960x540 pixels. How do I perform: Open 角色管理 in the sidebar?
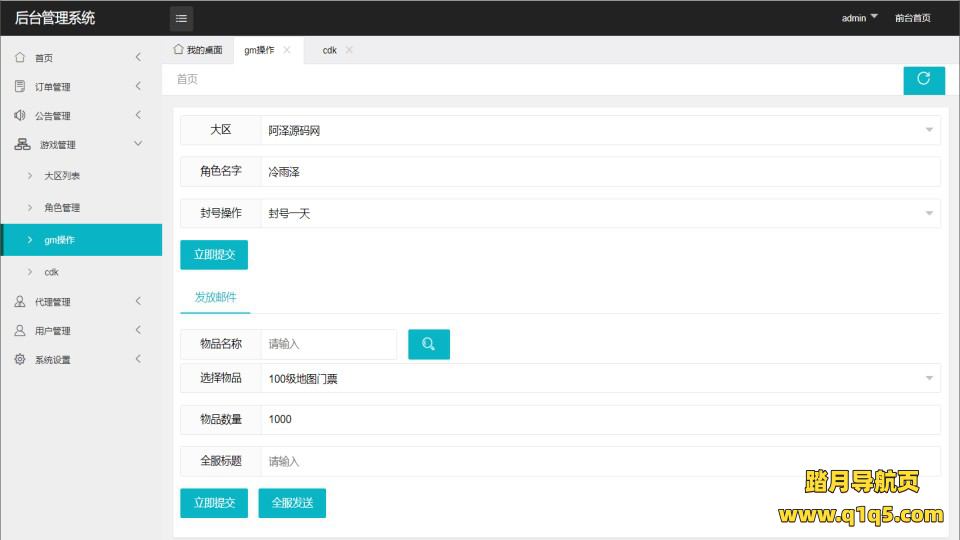pyautogui.click(x=62, y=208)
